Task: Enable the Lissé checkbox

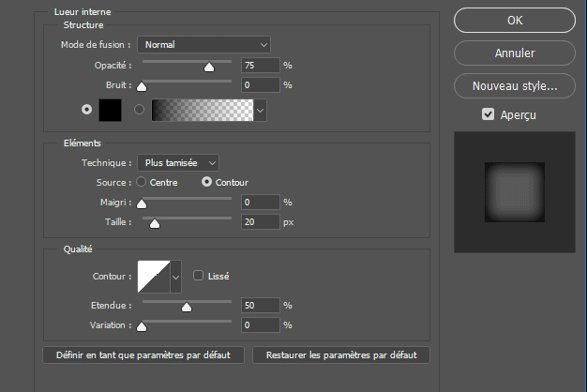Action: pyautogui.click(x=198, y=276)
